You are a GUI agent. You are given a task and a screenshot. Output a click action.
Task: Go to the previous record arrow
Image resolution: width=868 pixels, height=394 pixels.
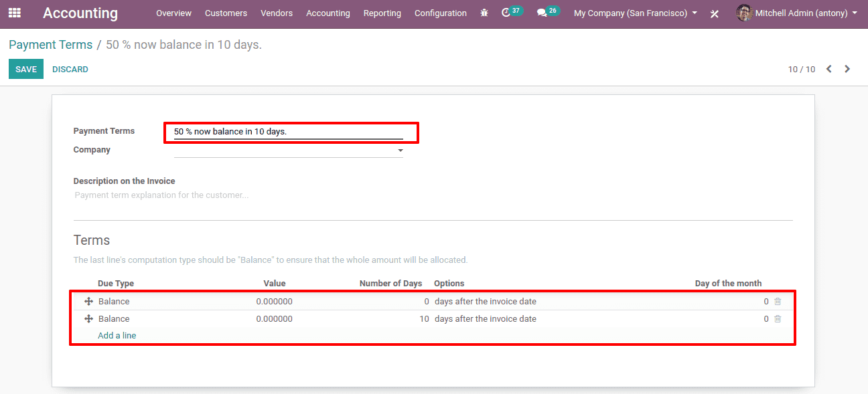click(828, 69)
